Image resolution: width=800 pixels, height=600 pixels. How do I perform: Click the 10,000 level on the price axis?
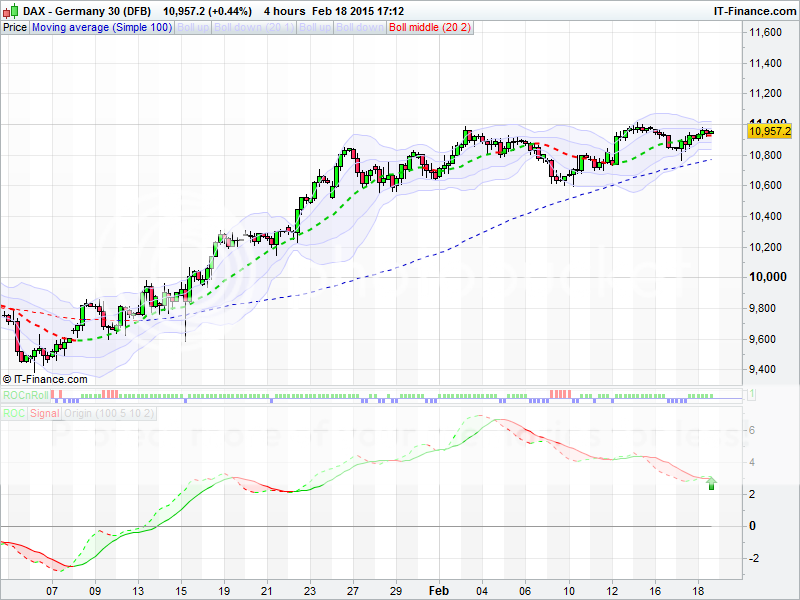click(768, 277)
